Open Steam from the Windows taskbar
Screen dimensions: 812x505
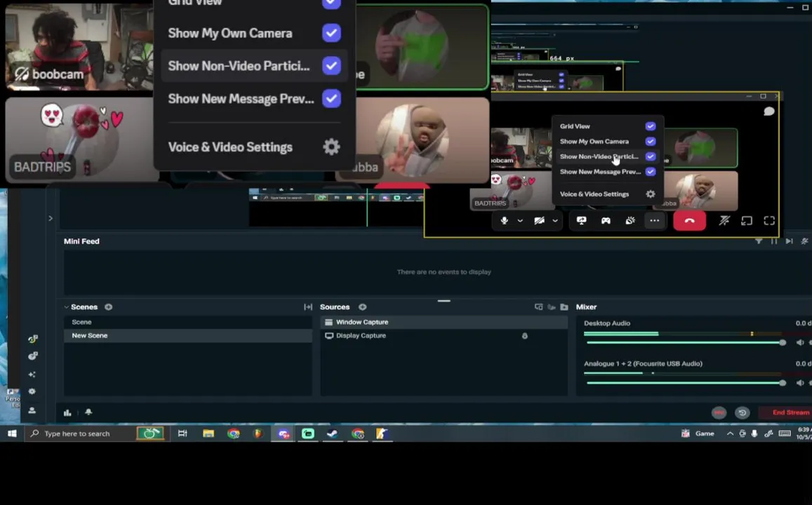point(333,433)
